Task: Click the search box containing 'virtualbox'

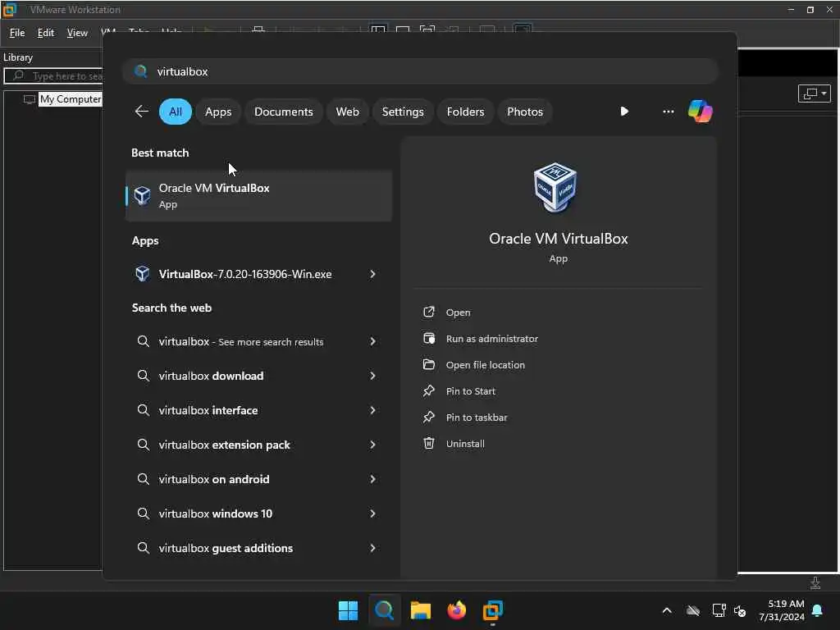Action: point(421,71)
